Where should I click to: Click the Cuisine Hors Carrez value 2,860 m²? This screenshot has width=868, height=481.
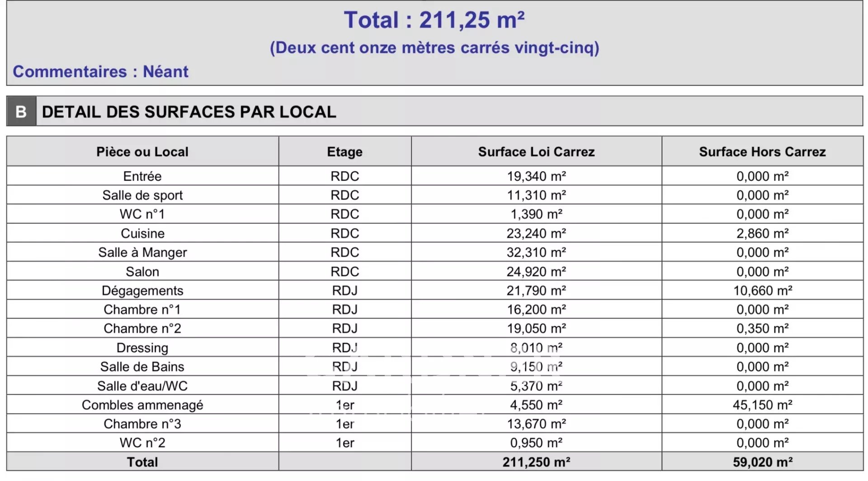[x=762, y=233]
